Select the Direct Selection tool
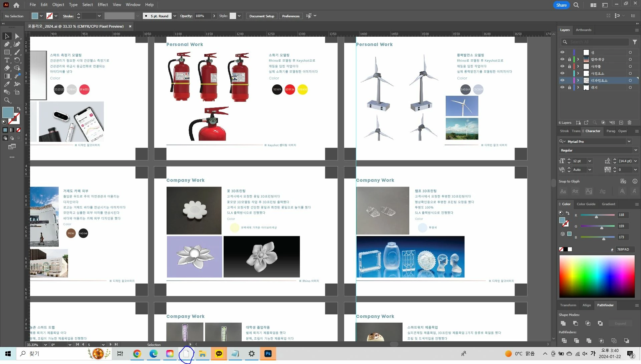The height and width of the screenshot is (364, 641). (x=17, y=36)
